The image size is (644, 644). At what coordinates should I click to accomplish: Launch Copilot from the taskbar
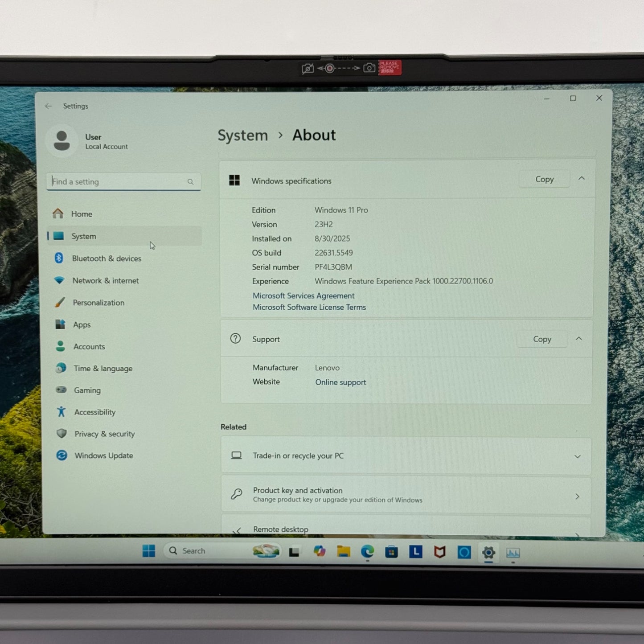tap(319, 552)
